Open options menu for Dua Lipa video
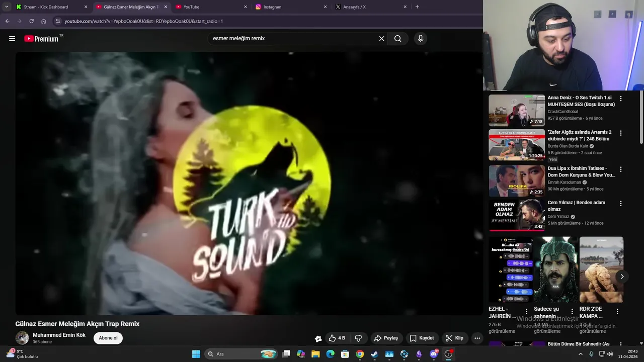This screenshot has height=362, width=644. (x=620, y=169)
